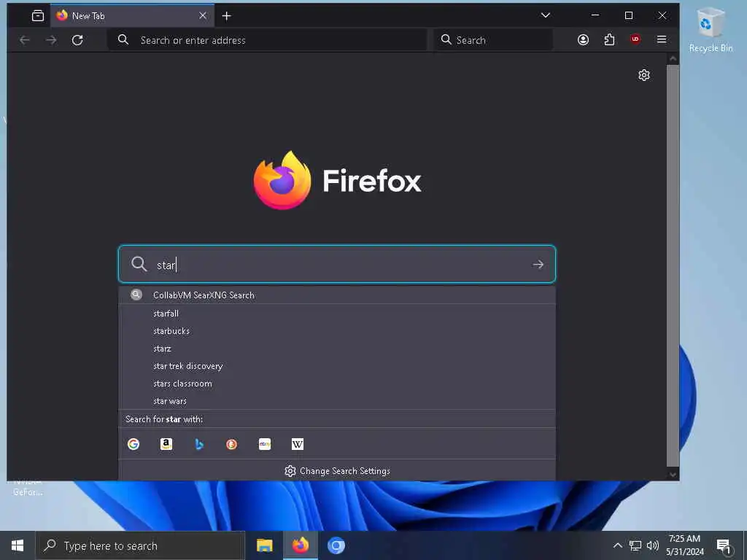The width and height of the screenshot is (747, 560).
Task: Open the clock showing 7:25 AM
Action: click(684, 545)
